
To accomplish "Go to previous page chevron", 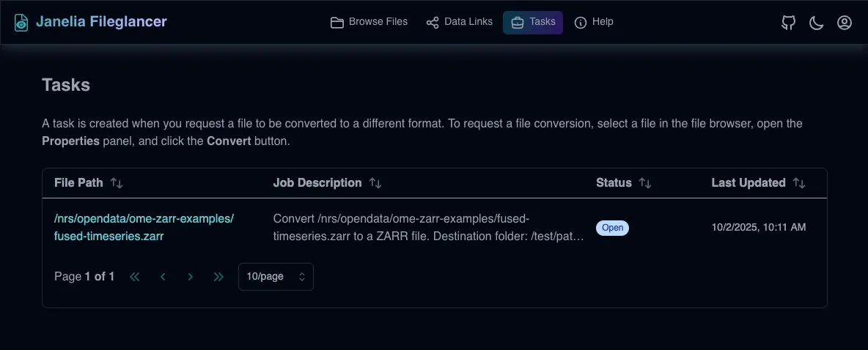I will pyautogui.click(x=163, y=277).
